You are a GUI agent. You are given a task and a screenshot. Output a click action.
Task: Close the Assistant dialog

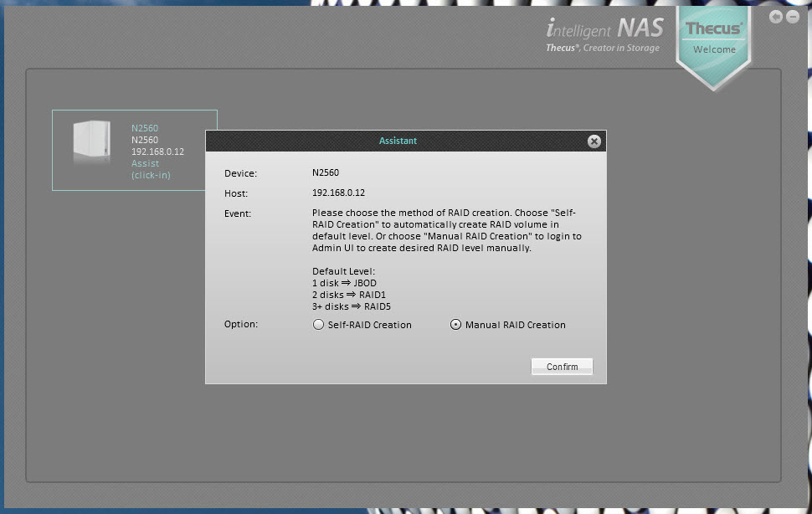pyautogui.click(x=594, y=141)
